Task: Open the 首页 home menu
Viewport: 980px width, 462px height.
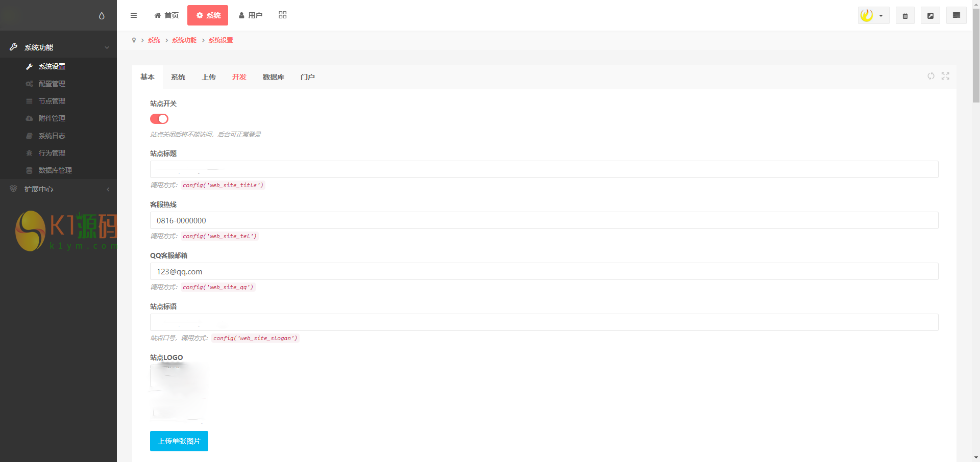Action: pos(166,15)
